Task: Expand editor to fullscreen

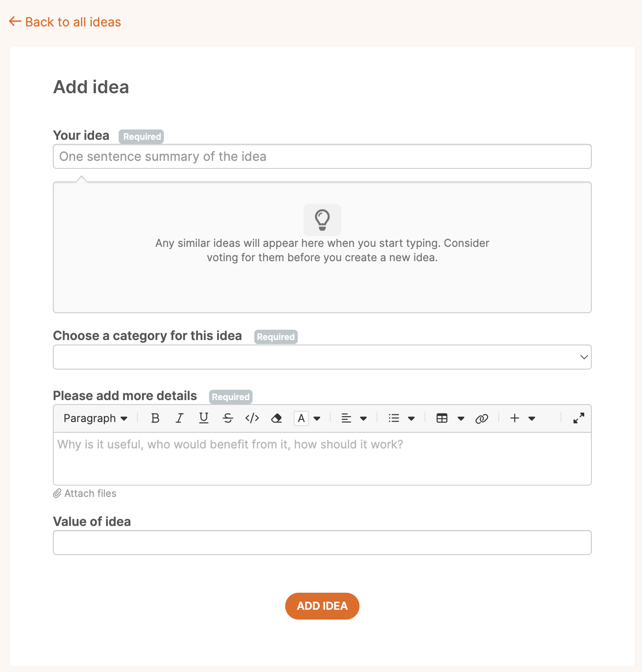Action: [x=578, y=418]
